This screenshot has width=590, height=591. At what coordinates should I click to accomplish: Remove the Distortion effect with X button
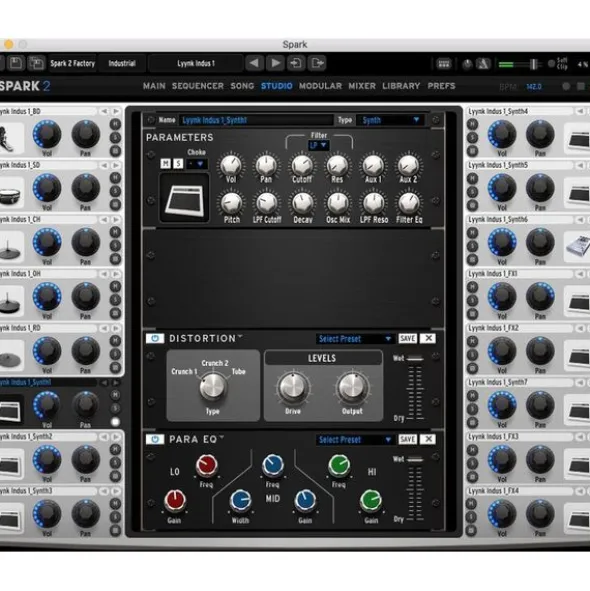(428, 338)
